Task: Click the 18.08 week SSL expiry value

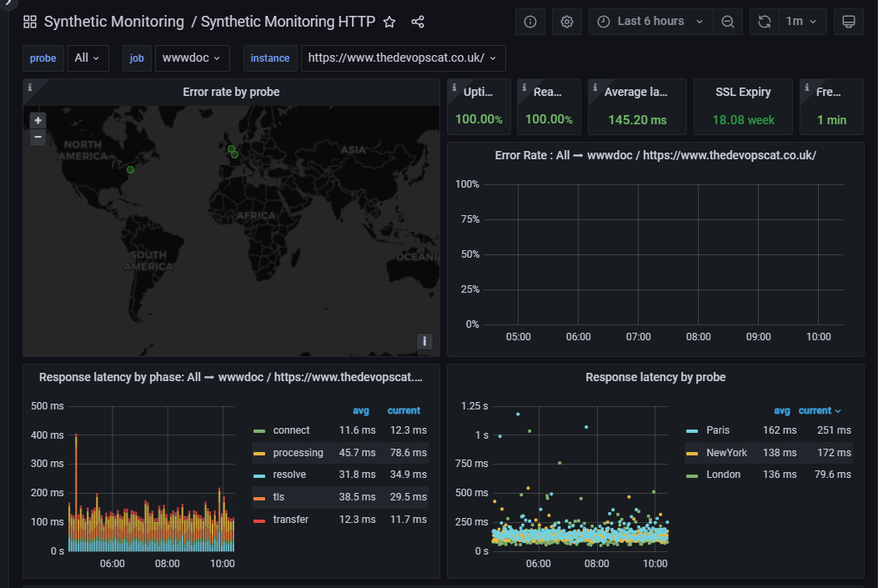Action: point(743,120)
